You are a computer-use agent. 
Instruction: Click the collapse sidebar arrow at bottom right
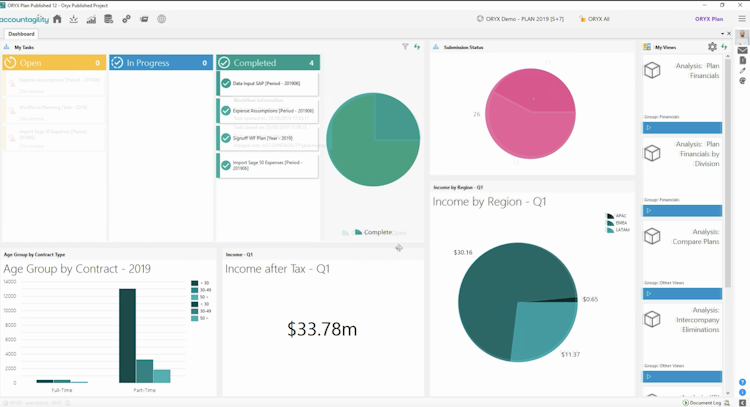point(742,403)
